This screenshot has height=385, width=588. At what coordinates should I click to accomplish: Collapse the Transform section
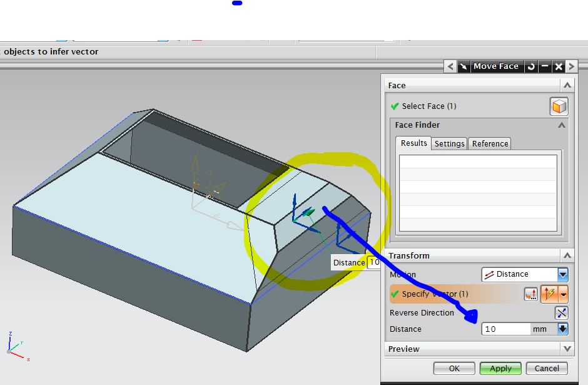point(567,255)
